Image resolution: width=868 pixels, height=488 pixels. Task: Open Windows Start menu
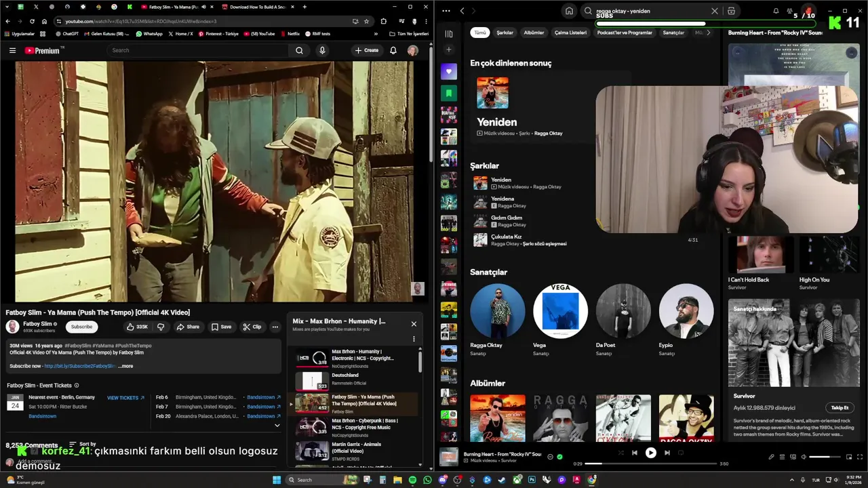click(x=277, y=480)
